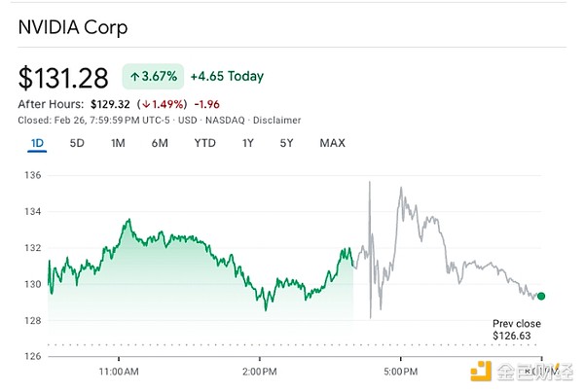Click the Prev close $126.63 label
The image size is (584, 392).
pos(516,331)
